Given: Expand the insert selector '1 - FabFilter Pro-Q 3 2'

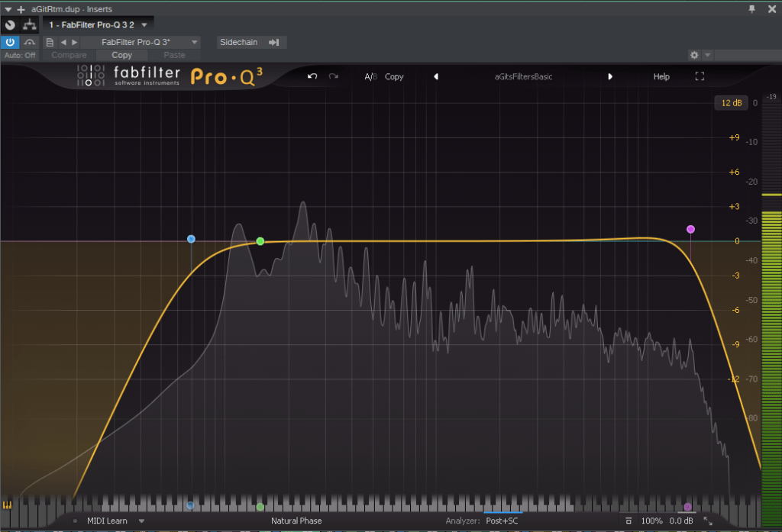Looking at the screenshot, I should pos(144,25).
